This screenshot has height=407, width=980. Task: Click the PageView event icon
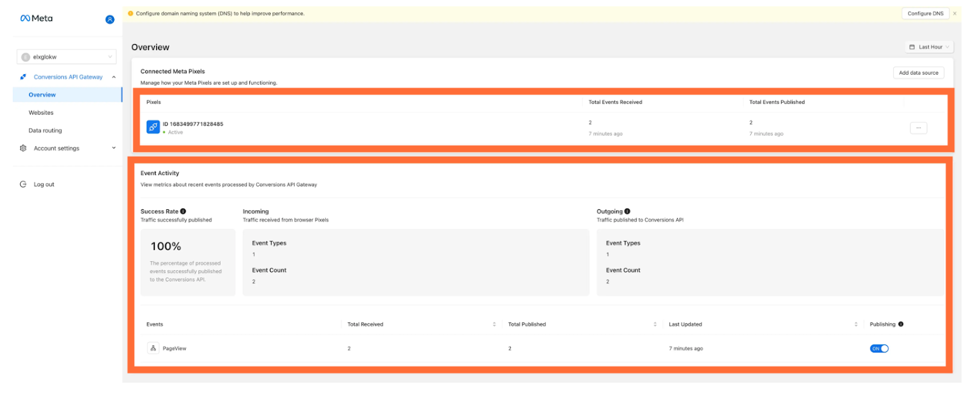click(153, 348)
